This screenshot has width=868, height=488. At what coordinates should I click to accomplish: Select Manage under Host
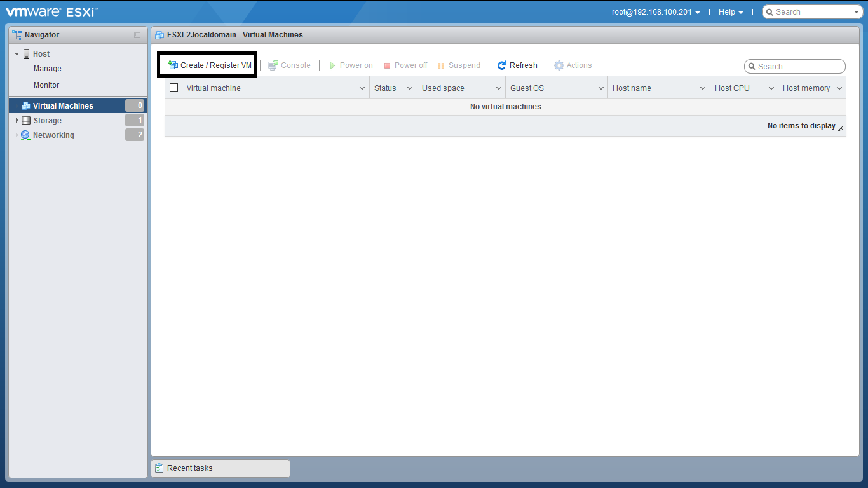pyautogui.click(x=48, y=69)
